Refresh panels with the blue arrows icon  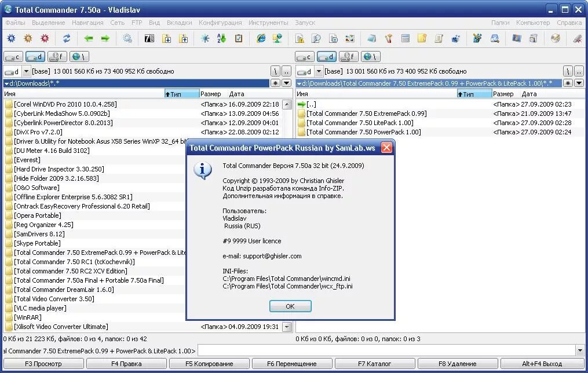67,38
